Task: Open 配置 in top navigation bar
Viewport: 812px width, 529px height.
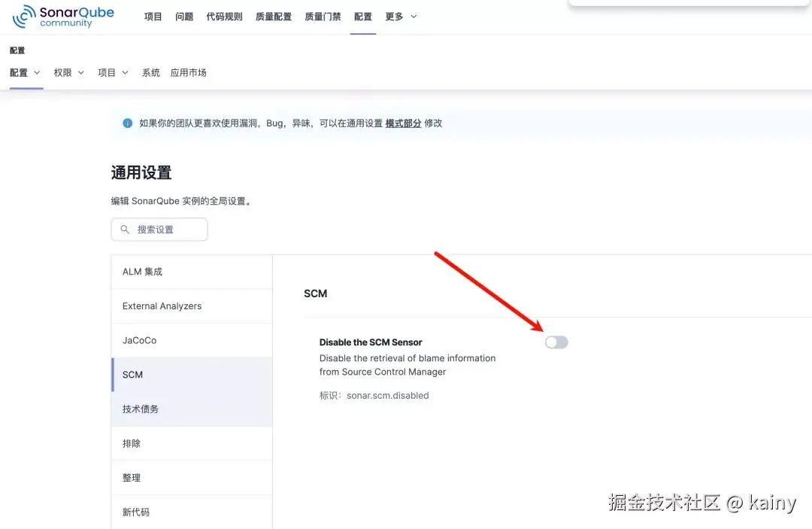Action: [363, 17]
